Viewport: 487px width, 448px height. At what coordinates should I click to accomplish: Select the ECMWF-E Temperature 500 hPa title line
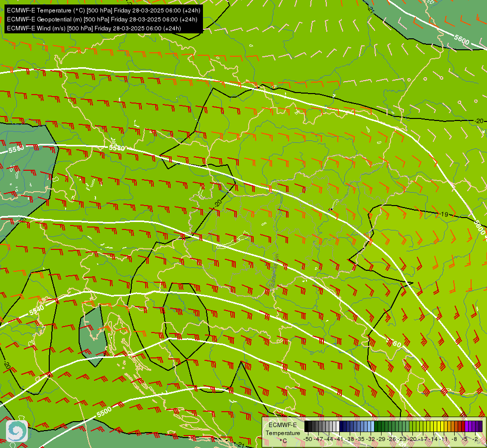click(x=103, y=10)
